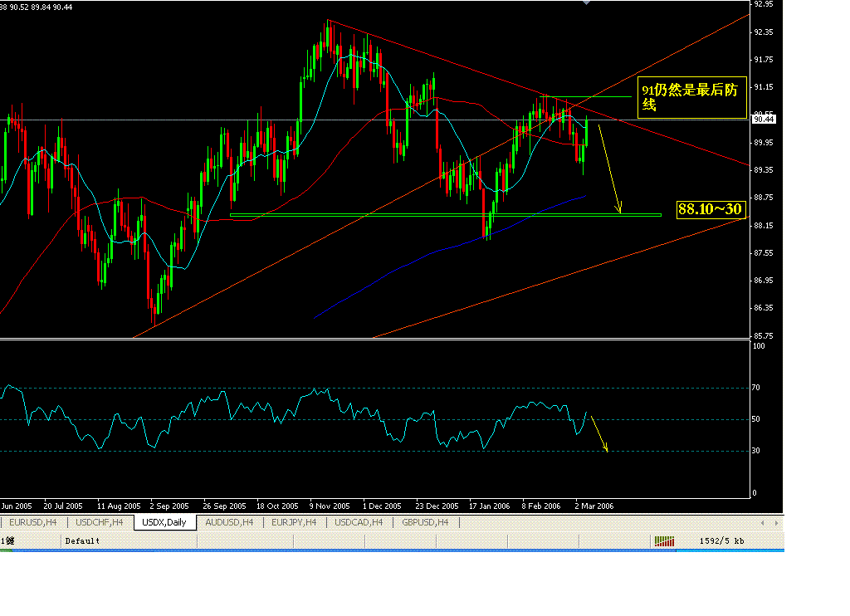The width and height of the screenshot is (850, 616).
Task: Click the '9 Nov 2005' date label
Action: coord(330,506)
